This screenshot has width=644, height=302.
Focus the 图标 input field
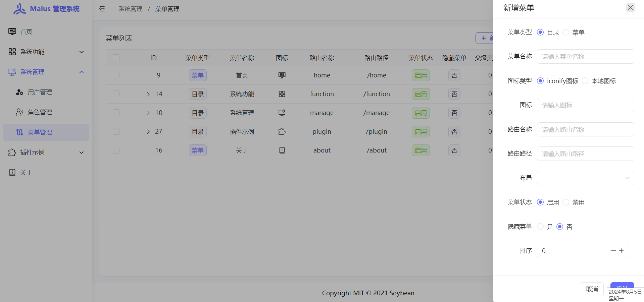tap(585, 105)
